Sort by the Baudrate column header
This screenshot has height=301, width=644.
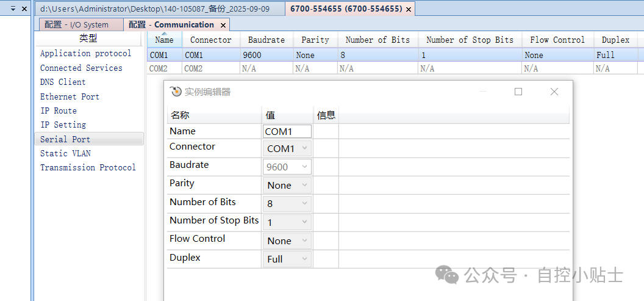coord(267,40)
